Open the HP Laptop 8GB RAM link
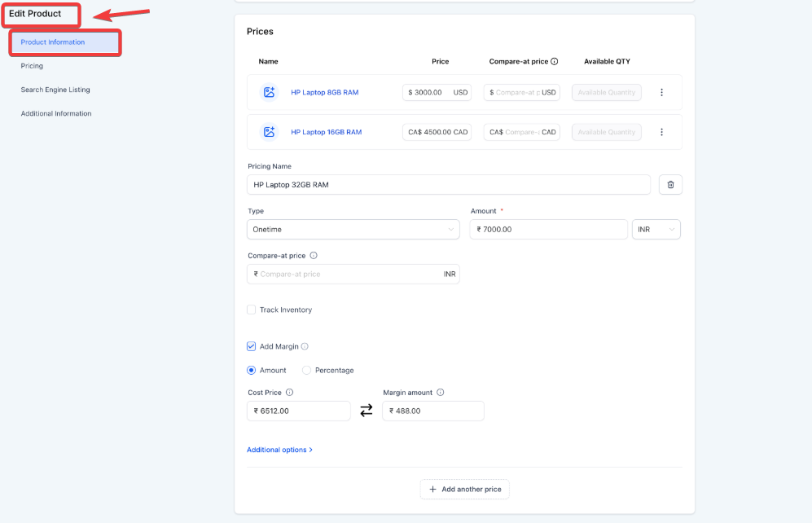The height and width of the screenshot is (523, 812). [324, 93]
